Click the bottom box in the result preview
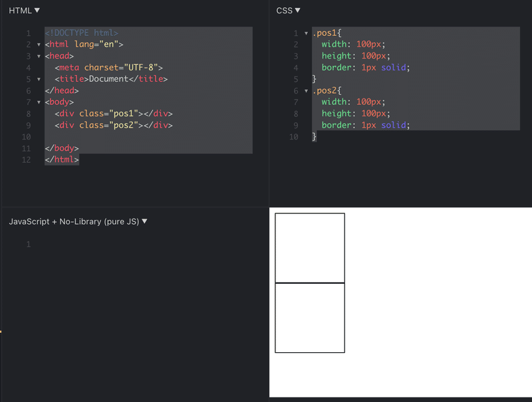This screenshot has width=532, height=402. (x=310, y=318)
